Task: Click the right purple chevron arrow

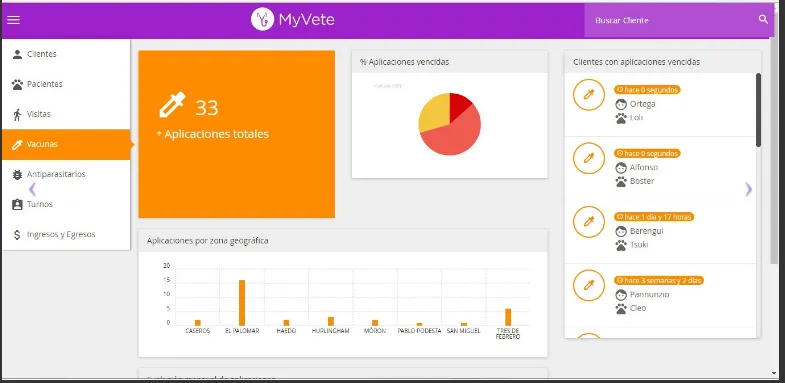Action: pos(748,189)
